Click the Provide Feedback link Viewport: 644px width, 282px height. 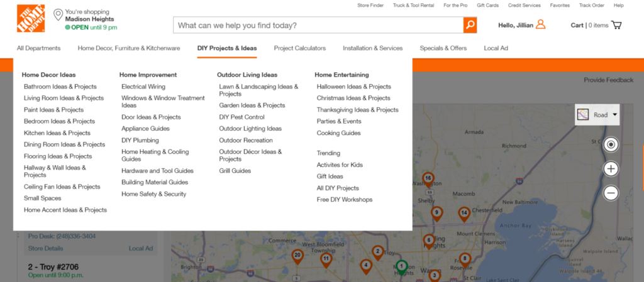pos(608,80)
